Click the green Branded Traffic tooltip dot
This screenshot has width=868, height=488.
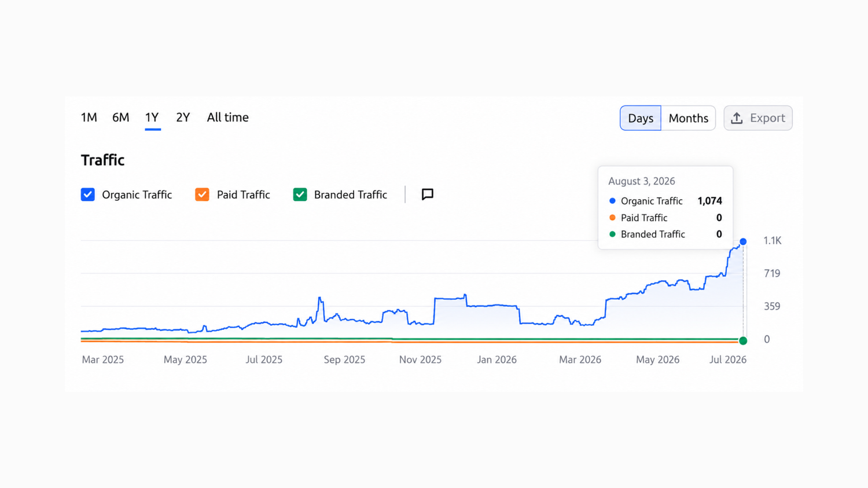612,234
